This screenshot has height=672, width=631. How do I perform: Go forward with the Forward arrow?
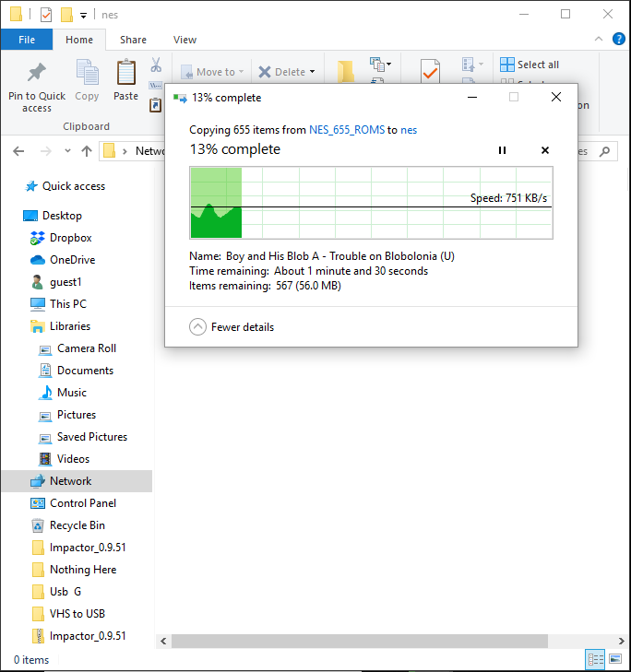coord(45,151)
